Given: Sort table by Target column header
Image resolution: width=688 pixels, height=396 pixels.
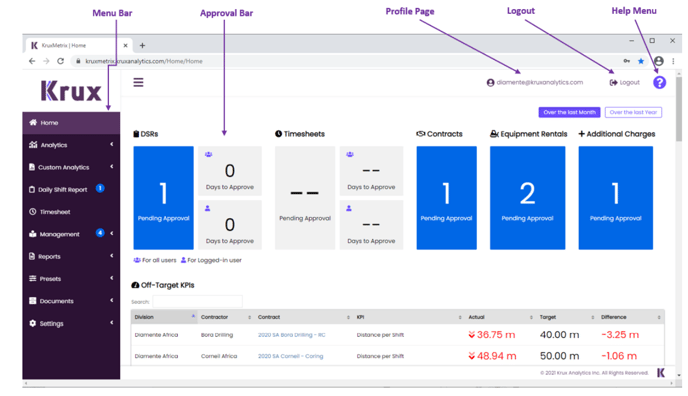Looking at the screenshot, I should click(566, 317).
